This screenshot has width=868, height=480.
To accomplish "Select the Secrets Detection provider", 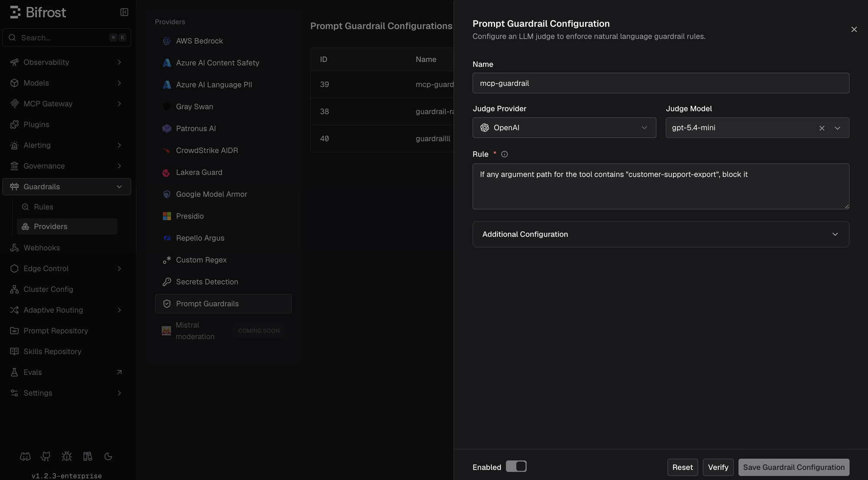I will (223, 282).
